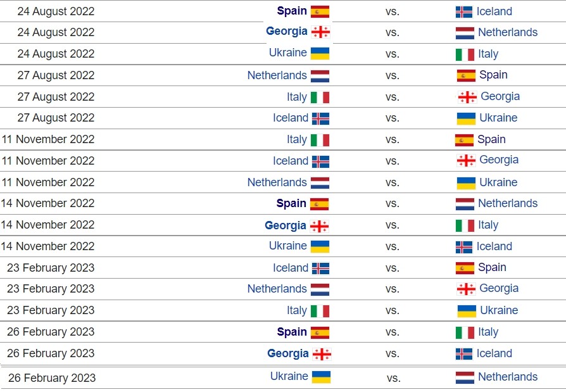Click Netherlands flag opposite Georgia on 24 August
Image resolution: width=566 pixels, height=392 pixels.
465,33
